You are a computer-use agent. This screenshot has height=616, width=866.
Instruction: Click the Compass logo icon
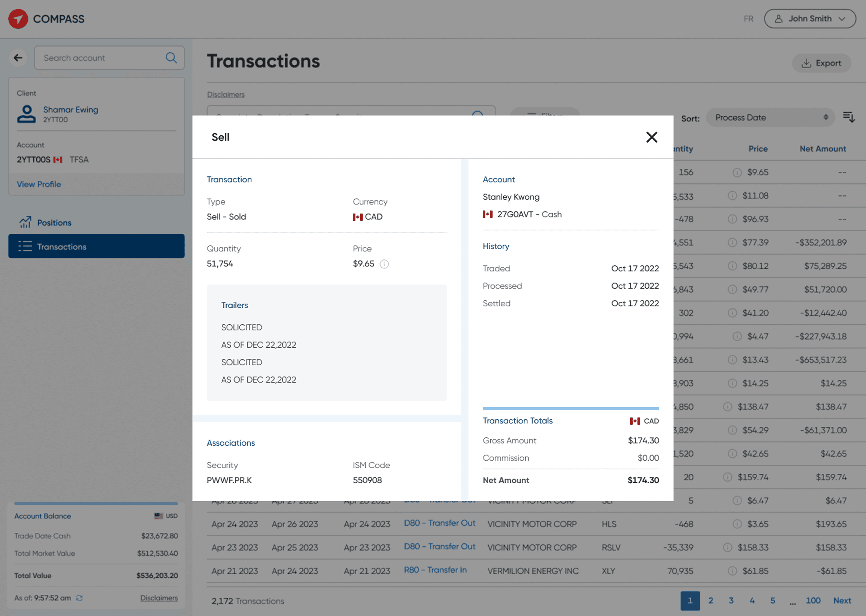tap(18, 19)
